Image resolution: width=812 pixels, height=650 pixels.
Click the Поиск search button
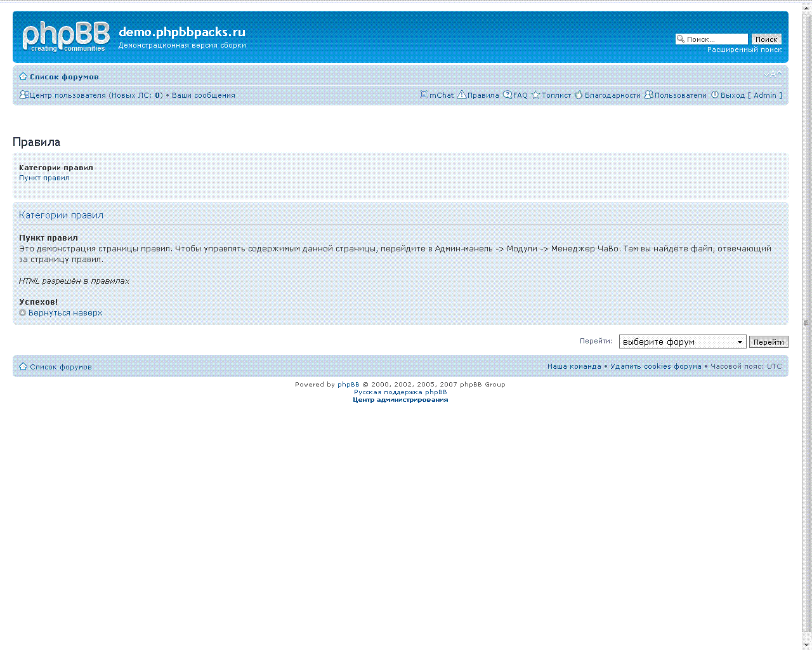(x=766, y=39)
